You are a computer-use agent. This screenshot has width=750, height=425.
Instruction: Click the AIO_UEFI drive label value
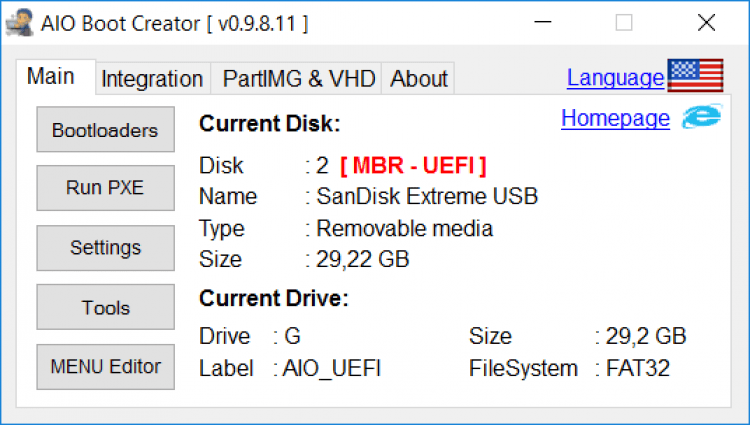(x=332, y=368)
